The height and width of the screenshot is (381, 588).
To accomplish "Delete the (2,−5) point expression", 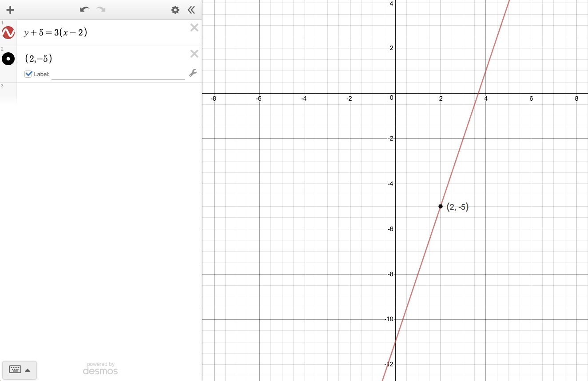I will [194, 54].
